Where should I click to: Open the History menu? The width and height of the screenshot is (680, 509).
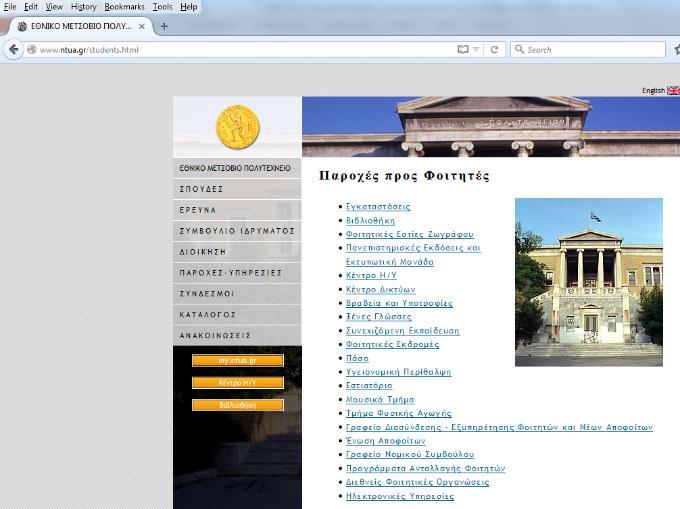click(x=84, y=7)
